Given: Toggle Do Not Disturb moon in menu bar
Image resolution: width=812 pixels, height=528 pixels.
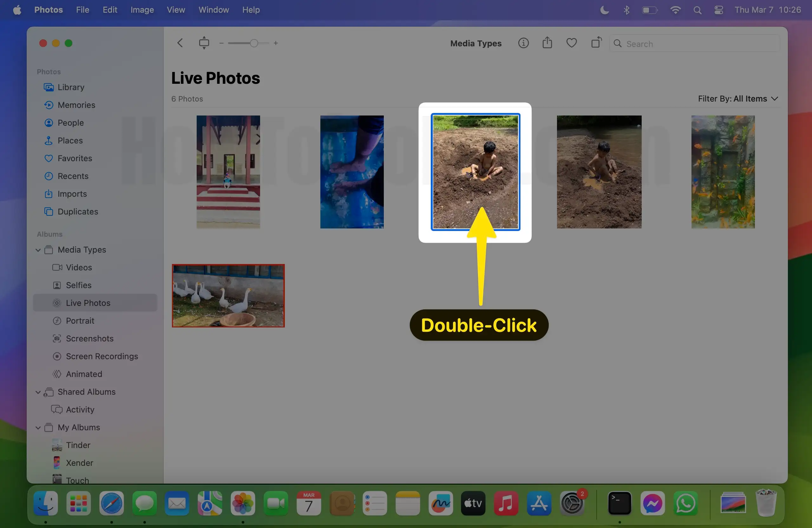Looking at the screenshot, I should coord(604,10).
